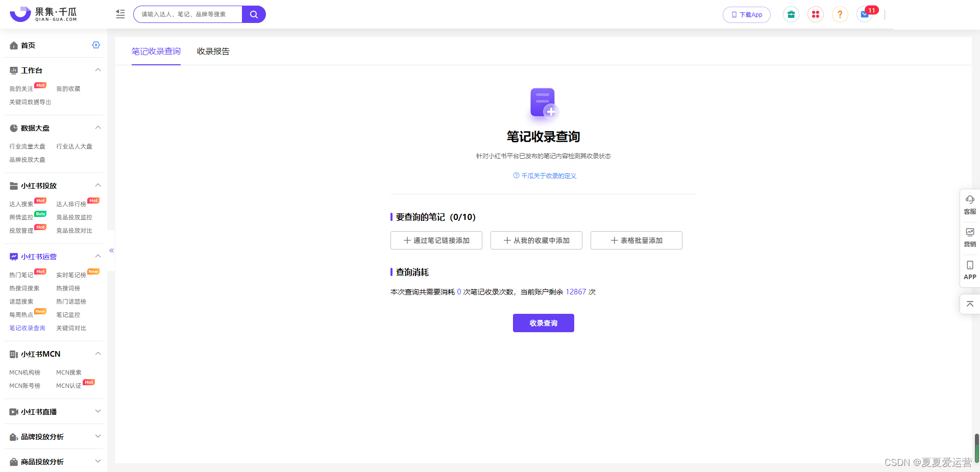Open MCN认证 in the sidebar
This screenshot has height=472, width=980.
pyautogui.click(x=68, y=386)
